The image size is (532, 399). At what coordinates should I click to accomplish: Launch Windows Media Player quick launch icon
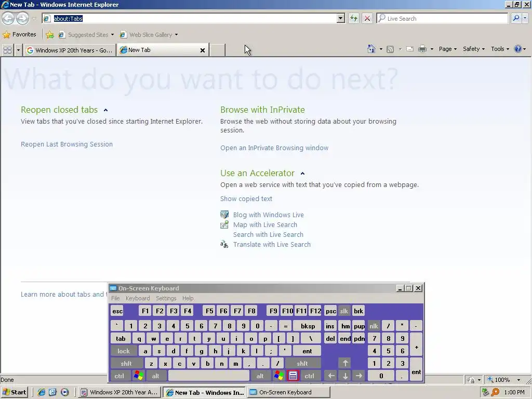[64, 392]
